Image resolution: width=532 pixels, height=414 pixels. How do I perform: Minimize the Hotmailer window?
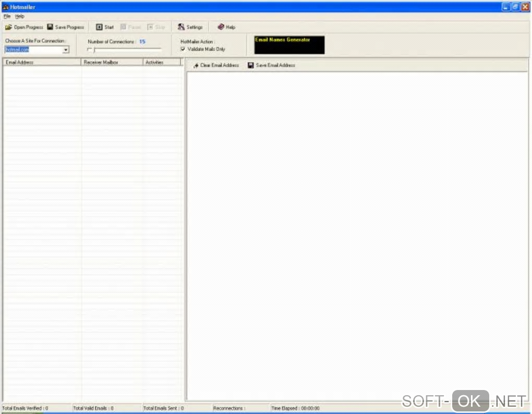click(506, 7)
